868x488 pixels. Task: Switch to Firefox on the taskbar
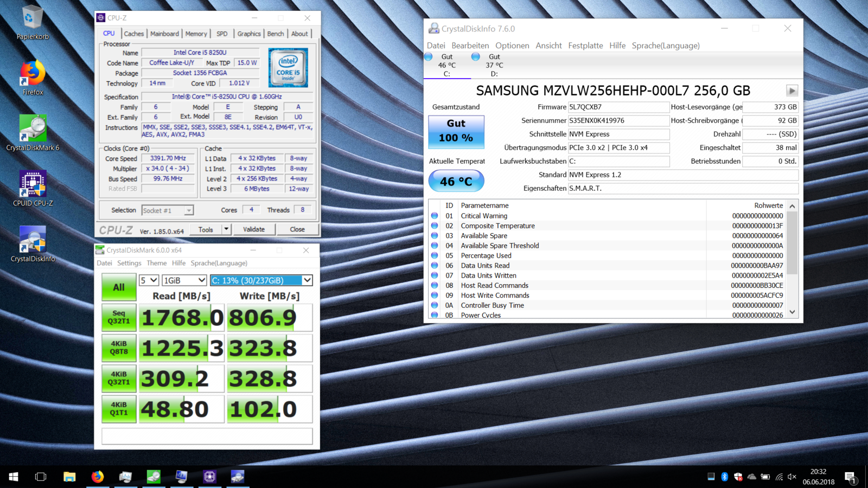tap(98, 477)
